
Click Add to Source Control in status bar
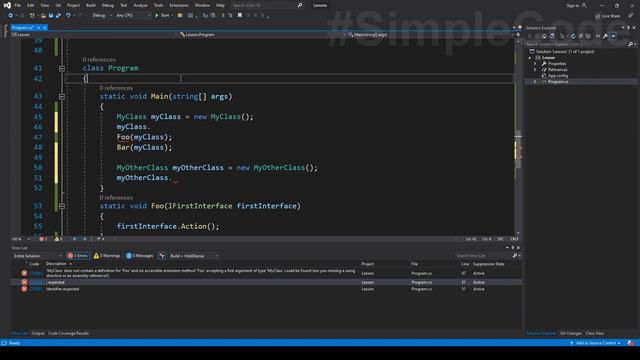pyautogui.click(x=596, y=343)
